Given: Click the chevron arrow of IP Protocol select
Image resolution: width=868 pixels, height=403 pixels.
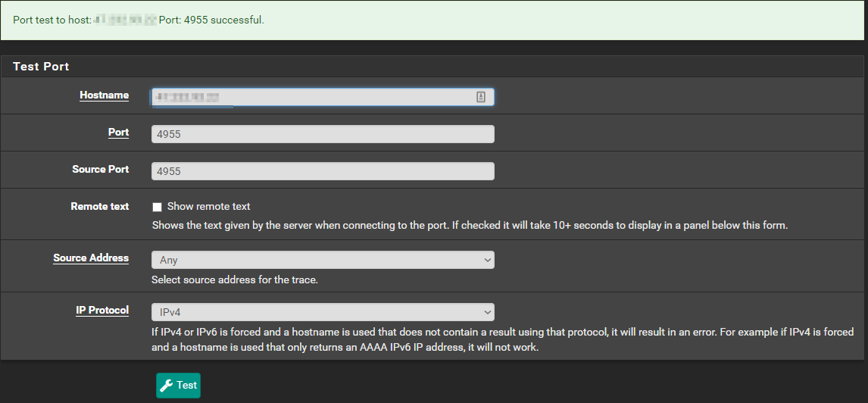Looking at the screenshot, I should (487, 311).
